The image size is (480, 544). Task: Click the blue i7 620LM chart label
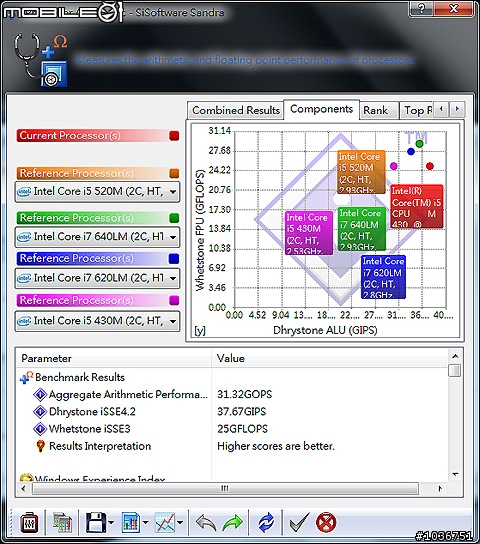pyautogui.click(x=383, y=277)
